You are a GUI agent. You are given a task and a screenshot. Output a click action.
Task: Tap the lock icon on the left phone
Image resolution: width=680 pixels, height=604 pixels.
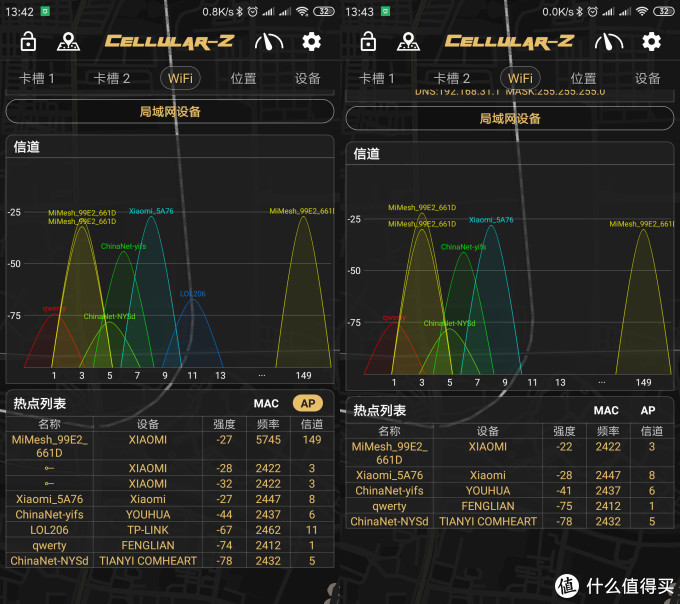coord(28,42)
